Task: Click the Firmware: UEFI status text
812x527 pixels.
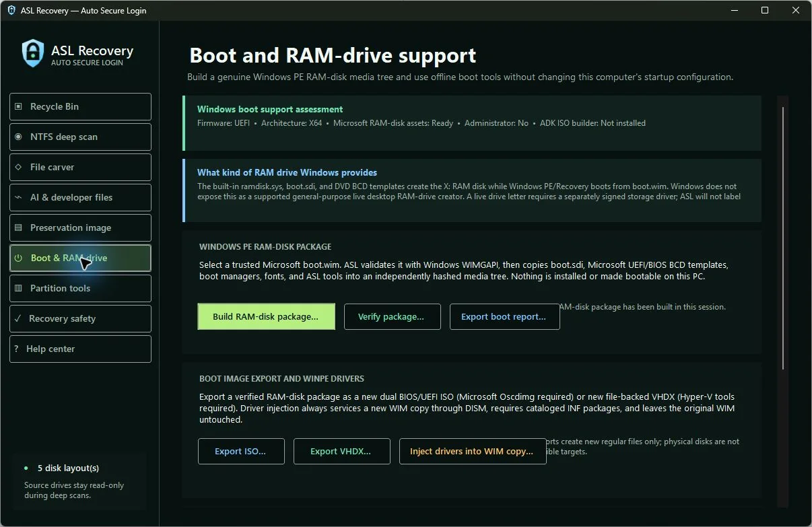Action: [224, 123]
